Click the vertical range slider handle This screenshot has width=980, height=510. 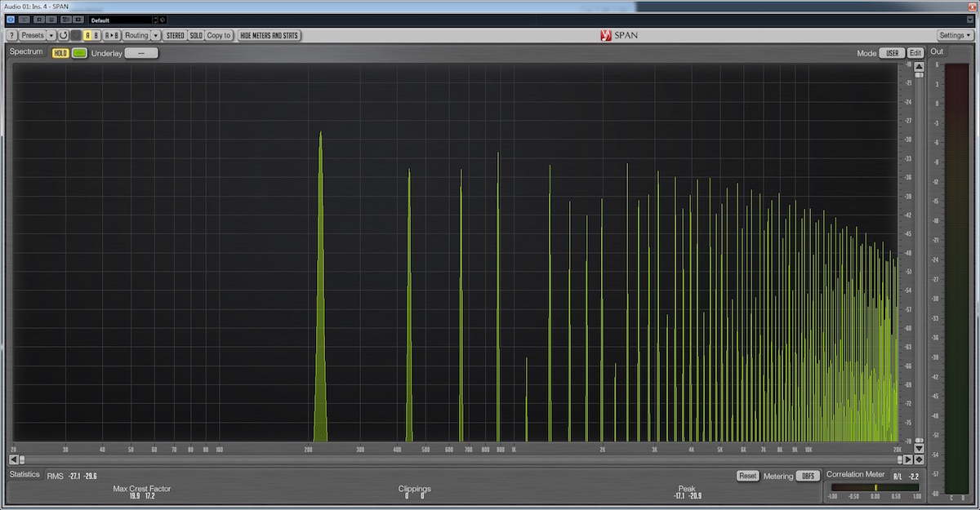pyautogui.click(x=919, y=75)
